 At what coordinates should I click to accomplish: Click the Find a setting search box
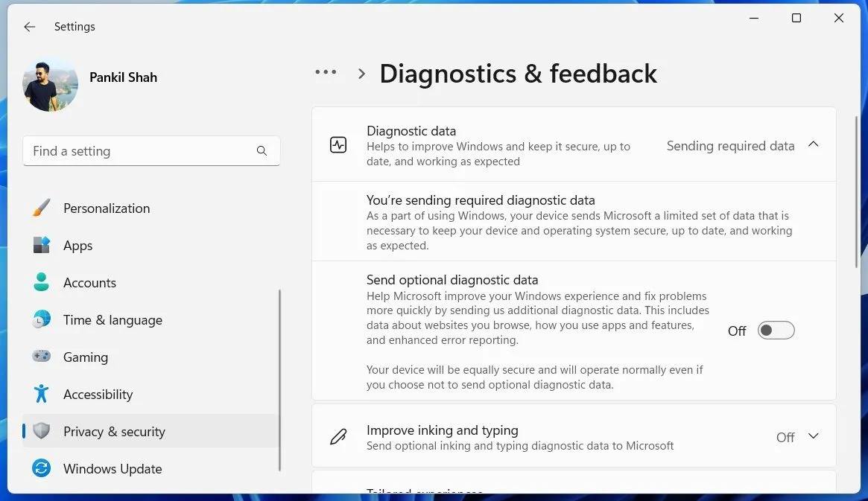(x=151, y=151)
